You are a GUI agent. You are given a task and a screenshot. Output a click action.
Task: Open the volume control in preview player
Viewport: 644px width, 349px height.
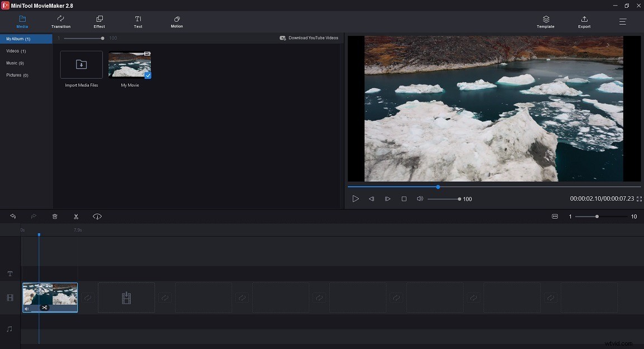(420, 199)
